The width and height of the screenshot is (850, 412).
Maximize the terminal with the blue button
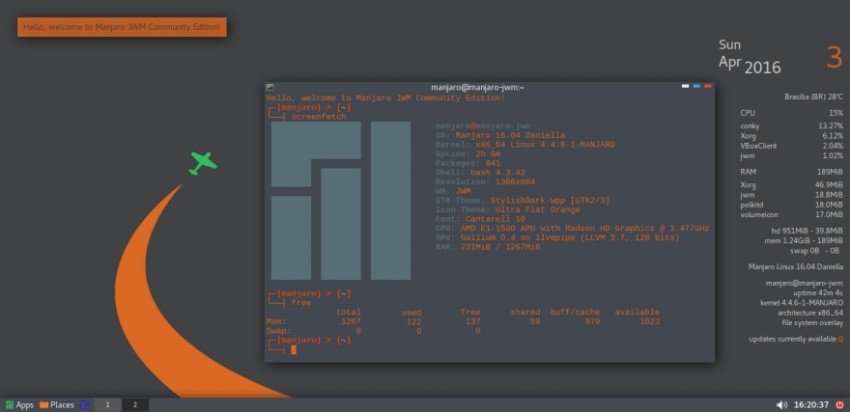pyautogui.click(x=697, y=86)
